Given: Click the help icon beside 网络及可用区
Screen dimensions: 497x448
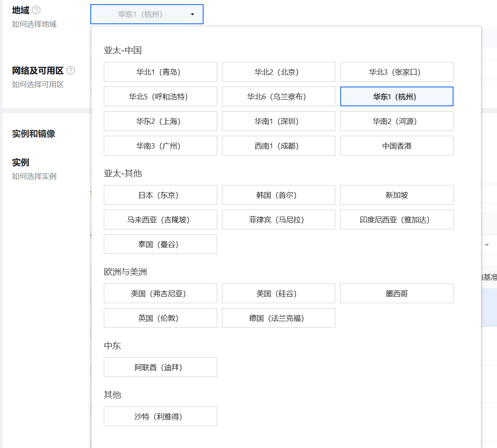Looking at the screenshot, I should 71,71.
